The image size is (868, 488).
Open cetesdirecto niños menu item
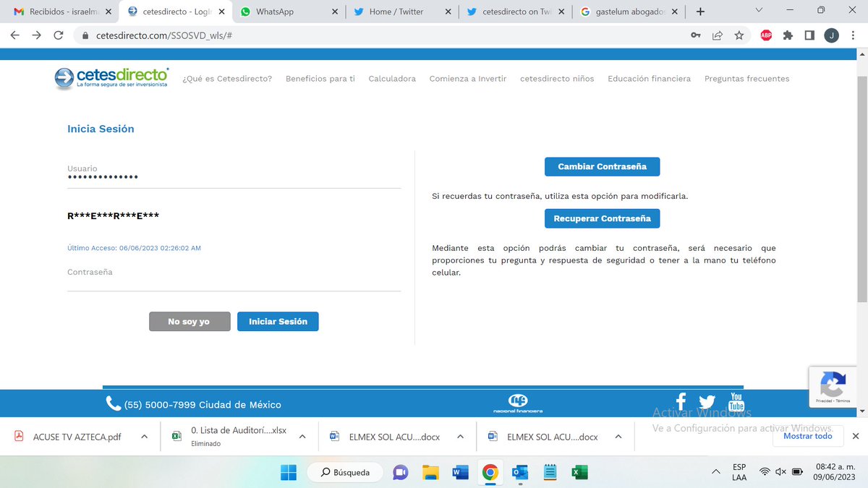[557, 78]
